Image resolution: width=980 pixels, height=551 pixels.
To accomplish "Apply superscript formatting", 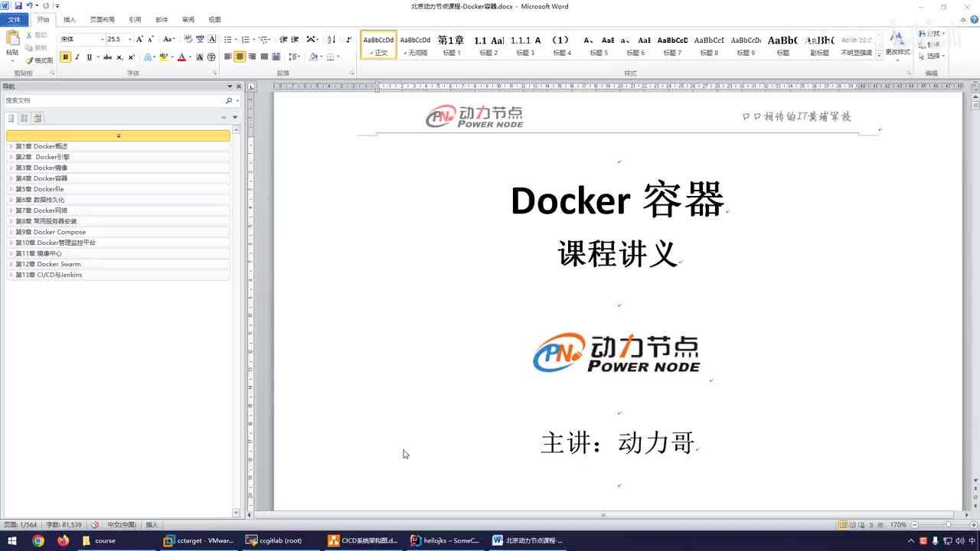I will 132,57.
